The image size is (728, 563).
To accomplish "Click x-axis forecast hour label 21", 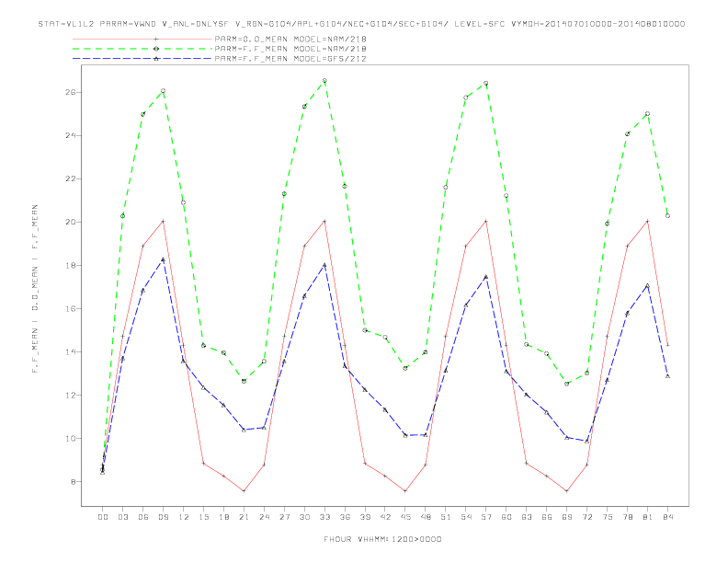I will (244, 517).
